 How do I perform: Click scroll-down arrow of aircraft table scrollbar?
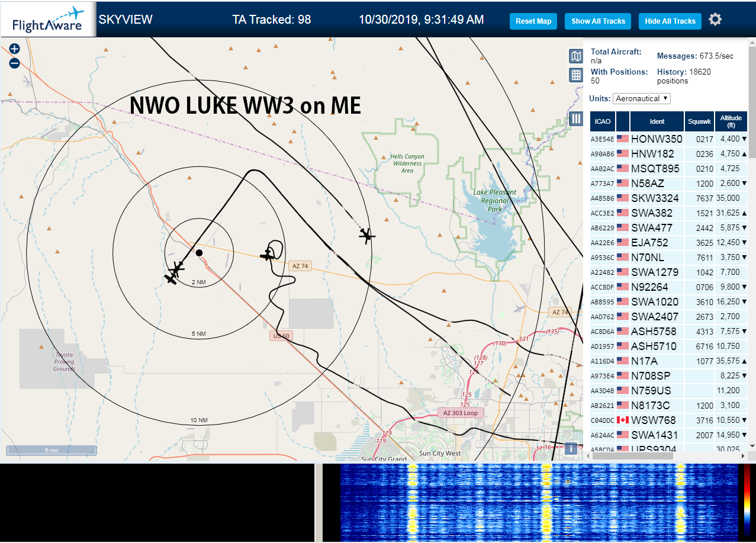point(751,445)
